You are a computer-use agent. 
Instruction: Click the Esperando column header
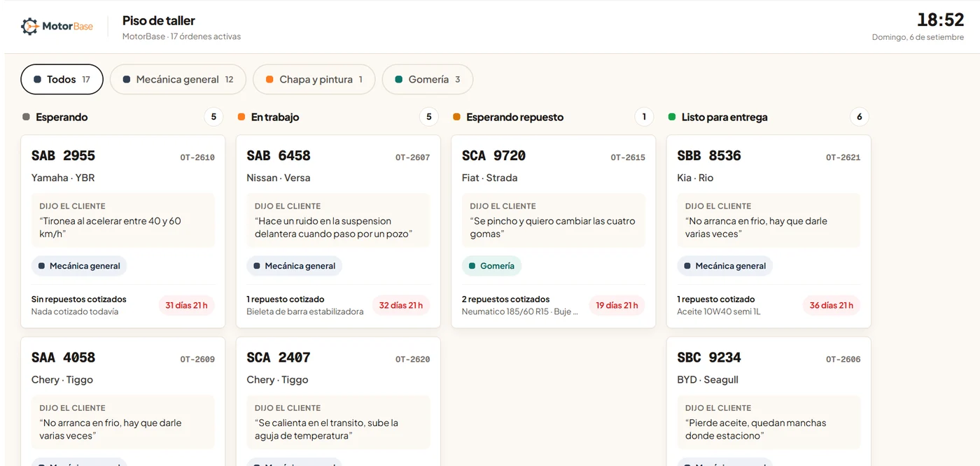(x=62, y=117)
